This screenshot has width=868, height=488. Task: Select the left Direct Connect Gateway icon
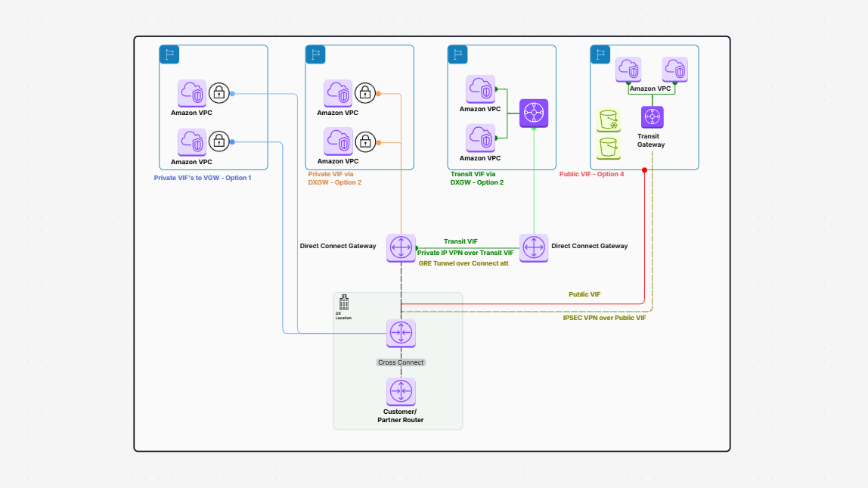click(401, 248)
